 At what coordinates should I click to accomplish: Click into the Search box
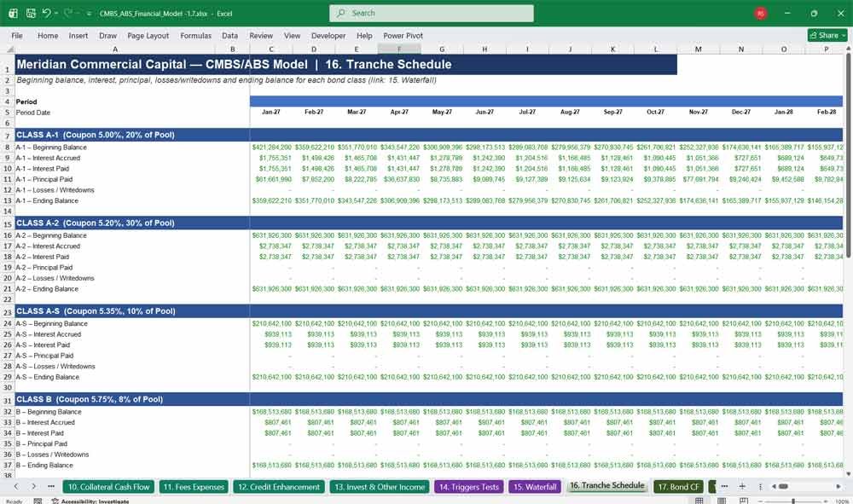(432, 13)
